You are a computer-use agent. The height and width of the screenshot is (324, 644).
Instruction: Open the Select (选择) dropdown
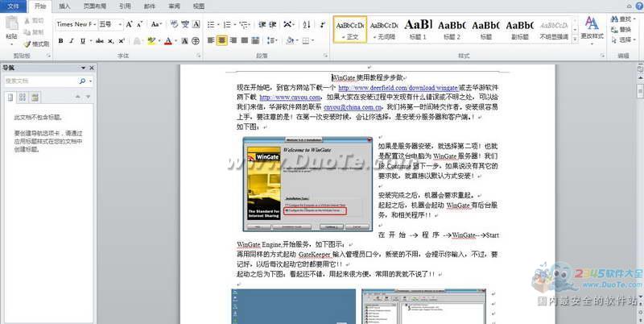pyautogui.click(x=621, y=39)
